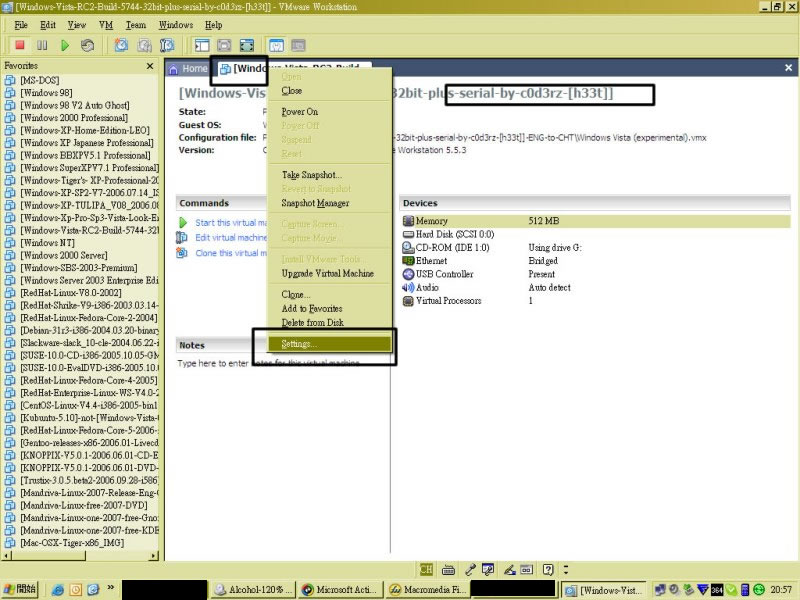The width and height of the screenshot is (800, 600).
Task: Click the Clone this virtual machine link
Action: click(x=231, y=253)
